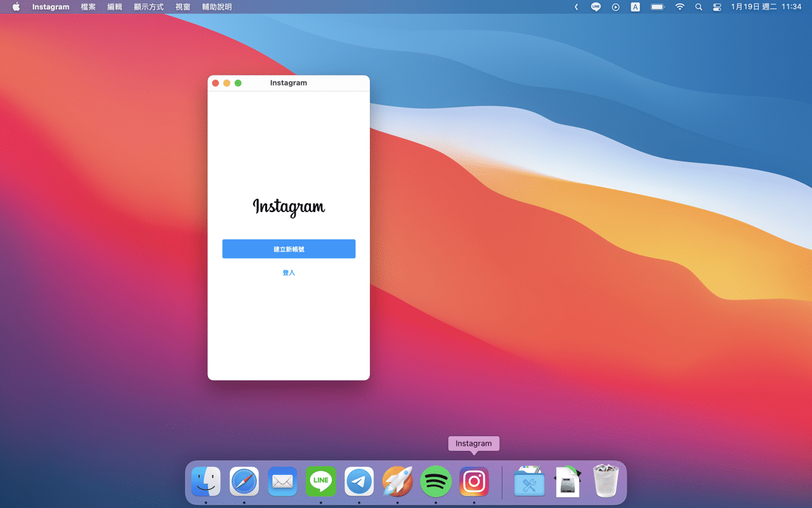Screen dimensions: 812x508
Task: Open Mail from the Dock
Action: [282, 482]
